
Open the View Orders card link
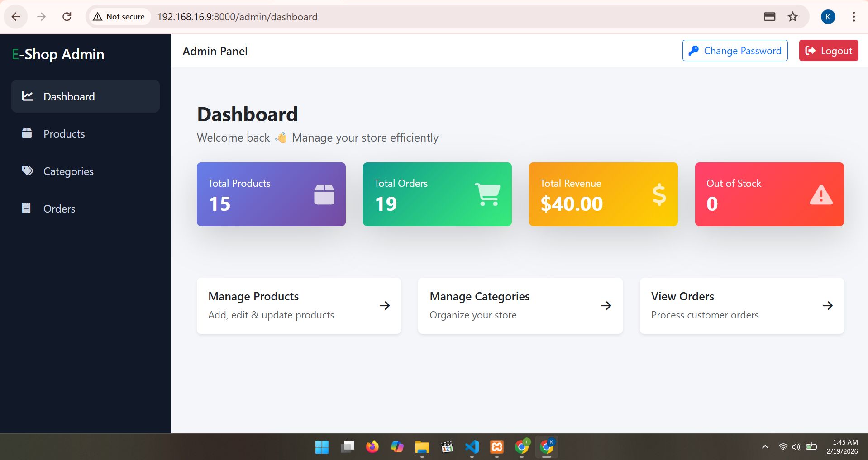coord(741,306)
